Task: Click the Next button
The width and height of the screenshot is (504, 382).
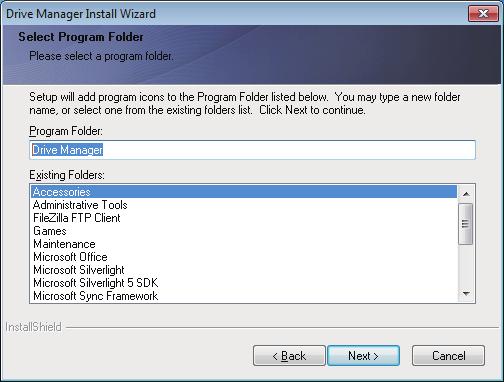Action: point(363,356)
